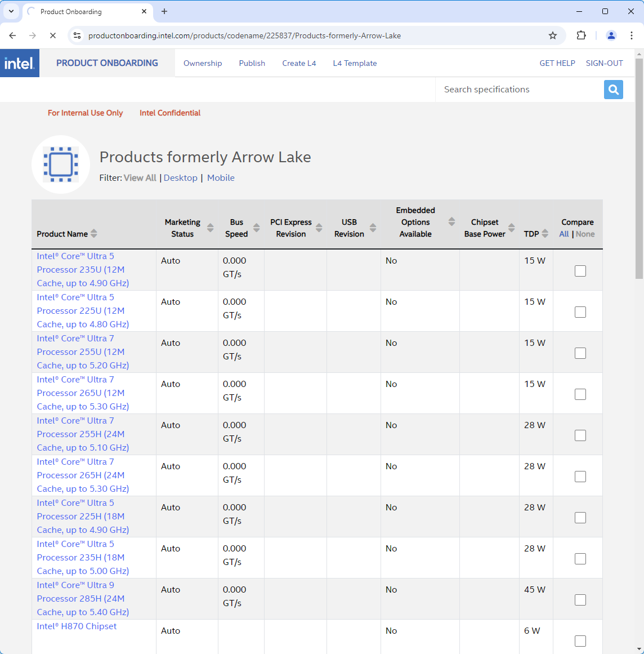Check compare box for Ultra 7 255U
The height and width of the screenshot is (654, 644).
(580, 353)
